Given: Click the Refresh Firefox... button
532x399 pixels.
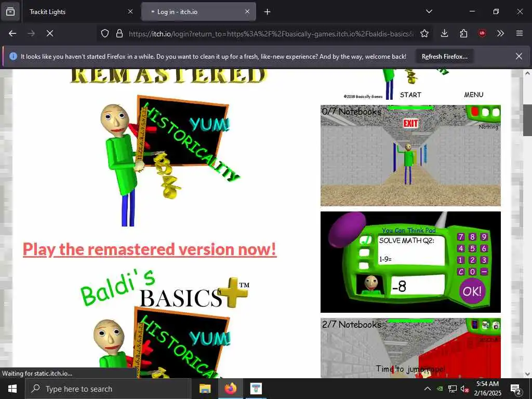Looking at the screenshot, I should [x=445, y=57].
